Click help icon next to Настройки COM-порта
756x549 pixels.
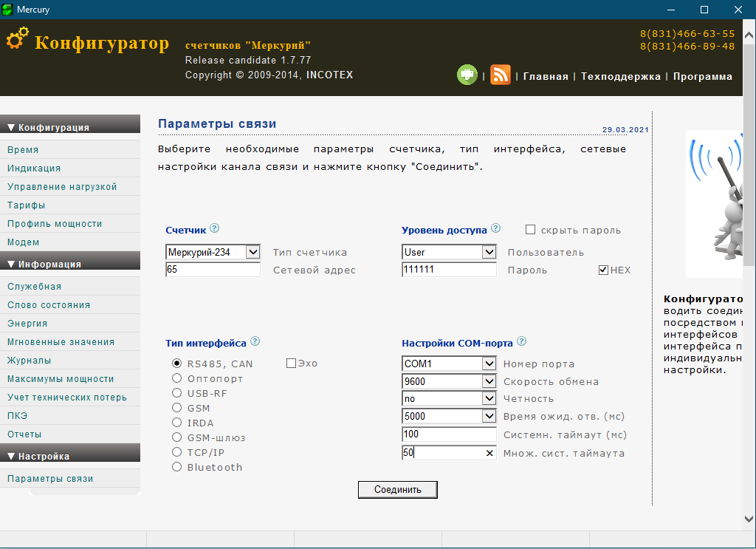522,341
